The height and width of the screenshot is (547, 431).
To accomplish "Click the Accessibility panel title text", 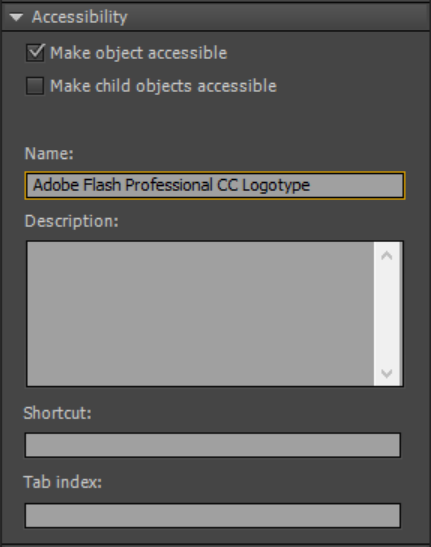I will (x=80, y=17).
